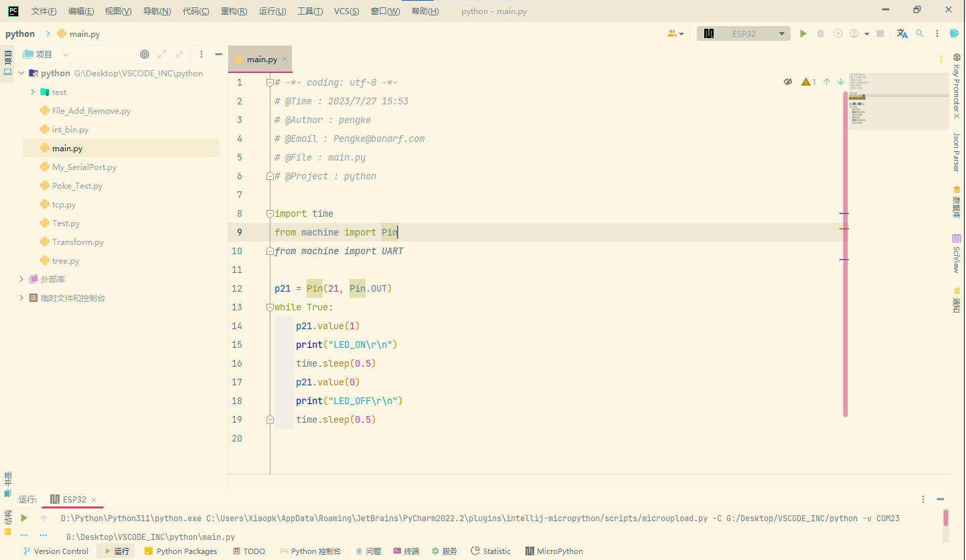The width and height of the screenshot is (966, 560).
Task: Open the 数据库 database side panel
Action: pyautogui.click(x=957, y=202)
